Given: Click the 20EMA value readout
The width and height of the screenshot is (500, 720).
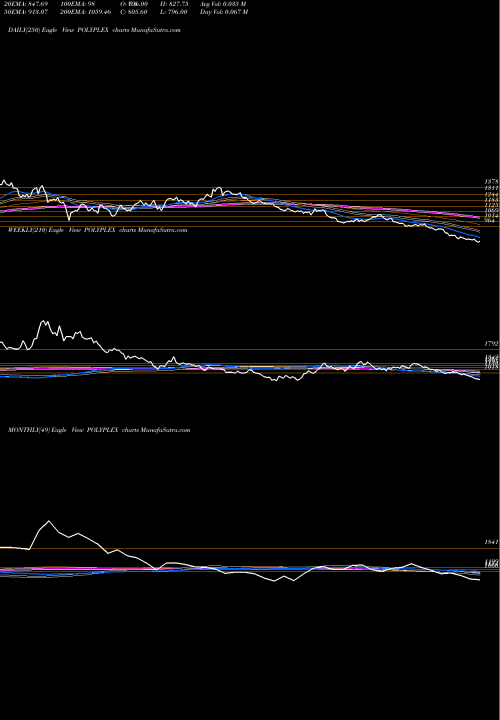Looking at the screenshot, I should point(26,4).
